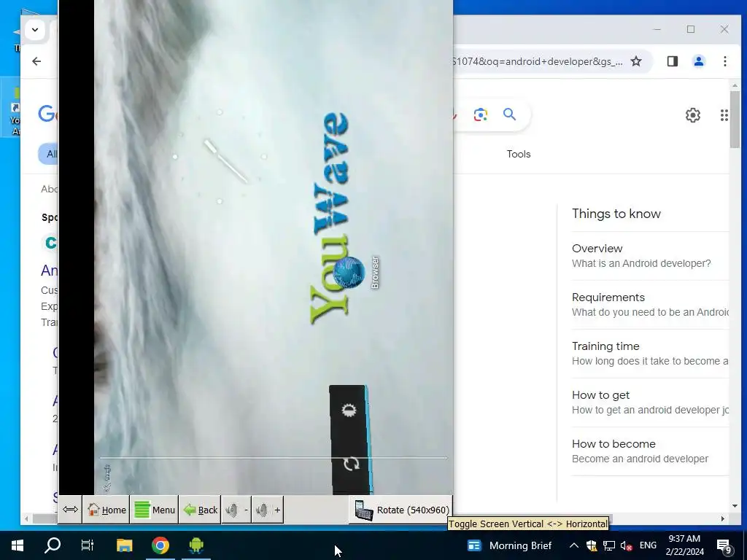The image size is (747, 560).
Task: Click the Google search magnifier icon
Action: (x=509, y=114)
